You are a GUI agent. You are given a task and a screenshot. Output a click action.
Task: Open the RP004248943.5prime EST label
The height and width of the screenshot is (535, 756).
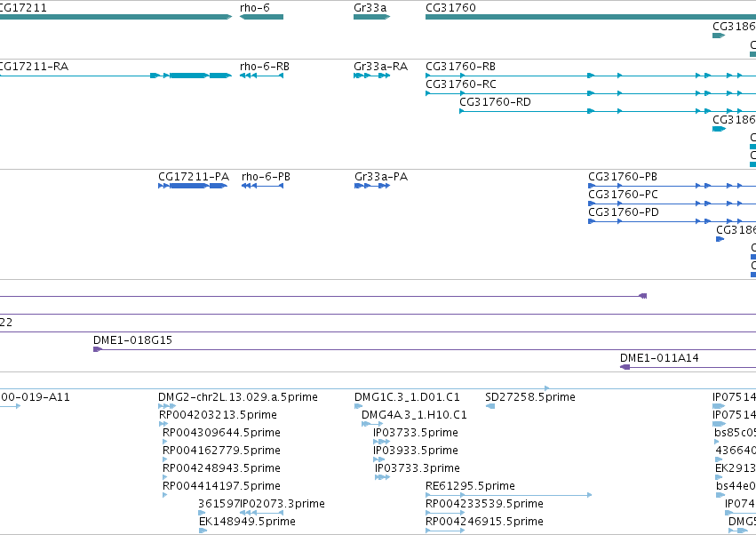[221, 468]
